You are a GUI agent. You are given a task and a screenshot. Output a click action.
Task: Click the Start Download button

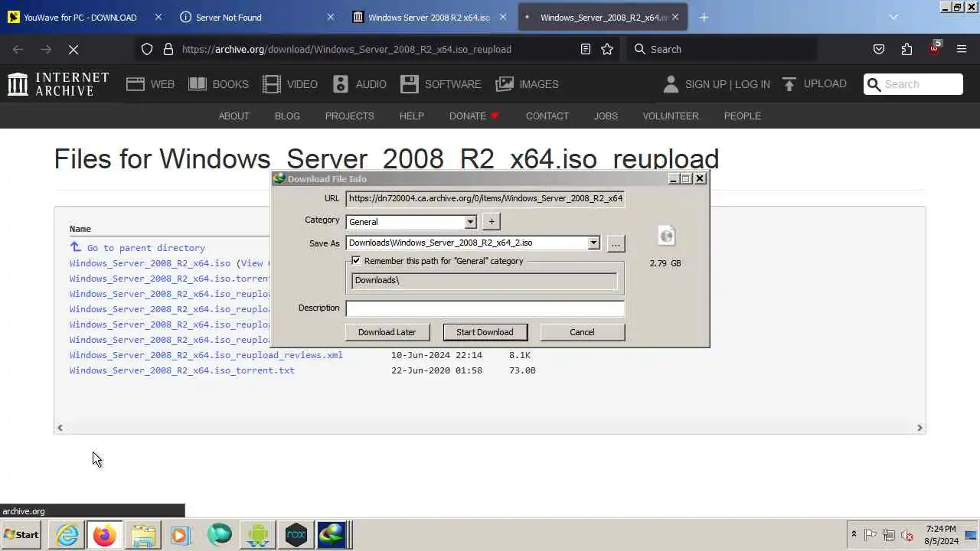[x=485, y=332]
